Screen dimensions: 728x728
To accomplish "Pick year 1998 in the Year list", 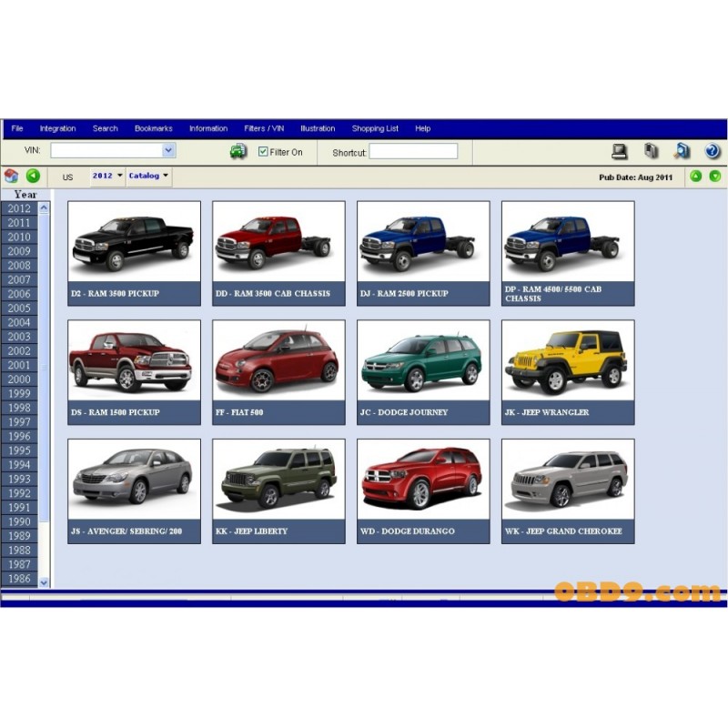I will 19,408.
